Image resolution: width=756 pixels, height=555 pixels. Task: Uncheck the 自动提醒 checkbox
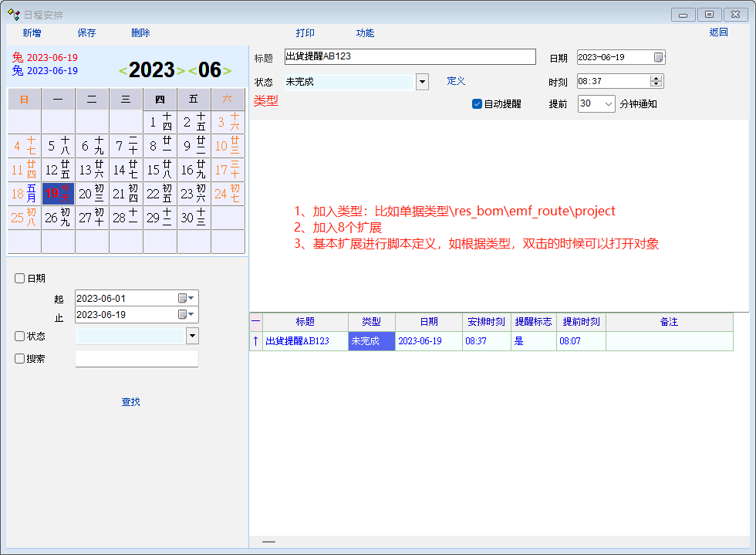(477, 103)
